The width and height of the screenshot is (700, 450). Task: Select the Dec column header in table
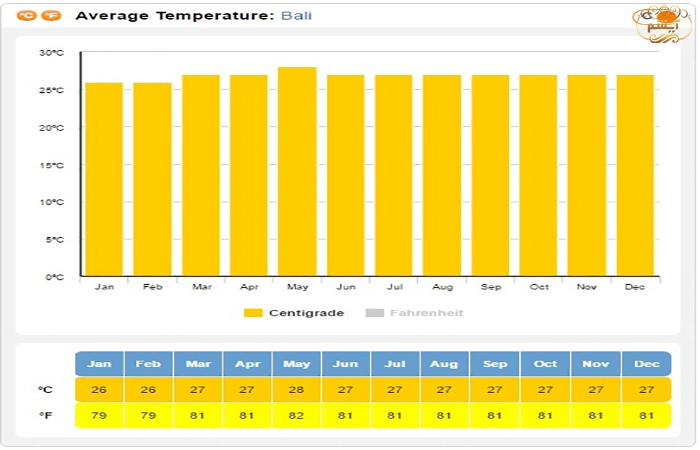point(645,364)
